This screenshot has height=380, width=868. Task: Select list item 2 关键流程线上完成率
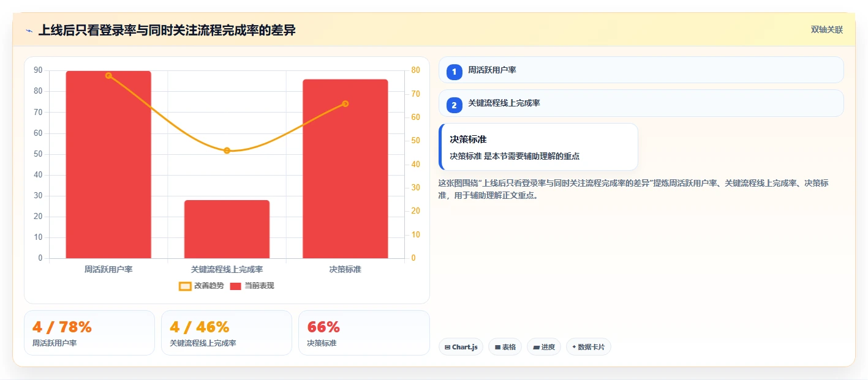click(x=641, y=103)
